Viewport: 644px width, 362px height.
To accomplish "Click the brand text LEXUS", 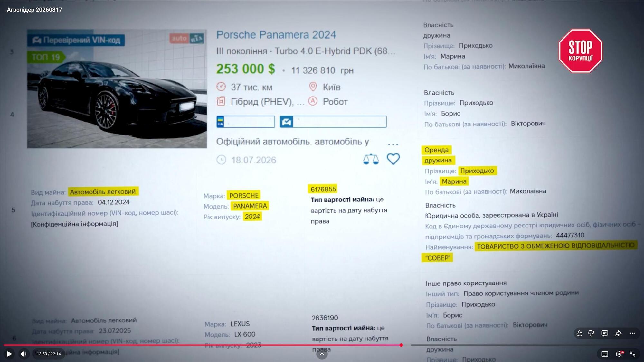I will (240, 324).
